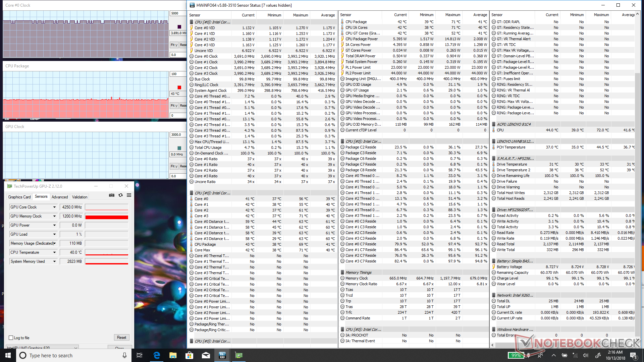Click the GPU-Z title bar app icon

(x=10, y=186)
